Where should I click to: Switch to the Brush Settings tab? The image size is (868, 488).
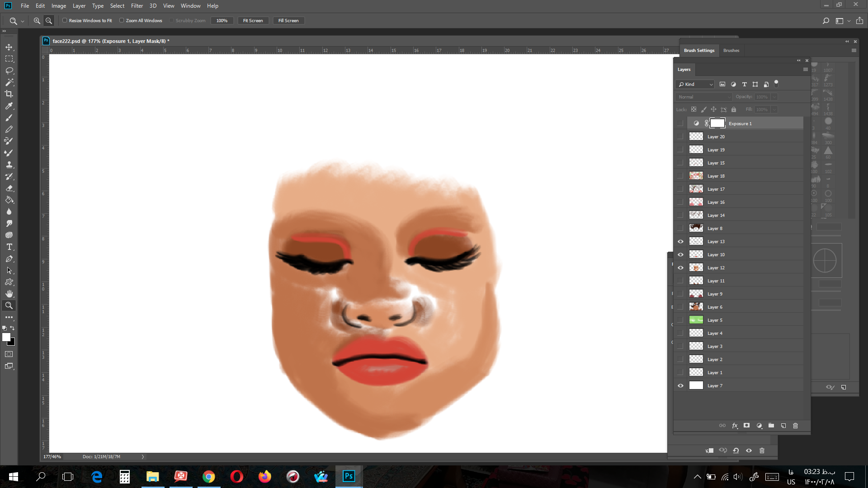[699, 51]
